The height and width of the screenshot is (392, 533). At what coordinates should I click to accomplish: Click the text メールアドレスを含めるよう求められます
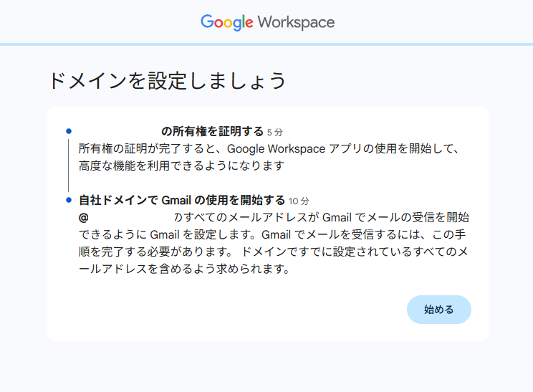(183, 270)
